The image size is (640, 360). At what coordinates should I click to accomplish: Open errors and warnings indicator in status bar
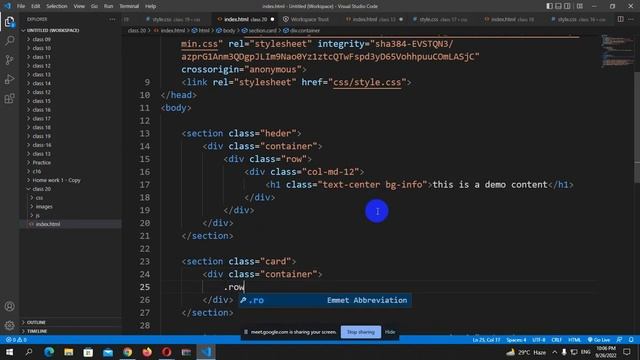[x=16, y=340]
